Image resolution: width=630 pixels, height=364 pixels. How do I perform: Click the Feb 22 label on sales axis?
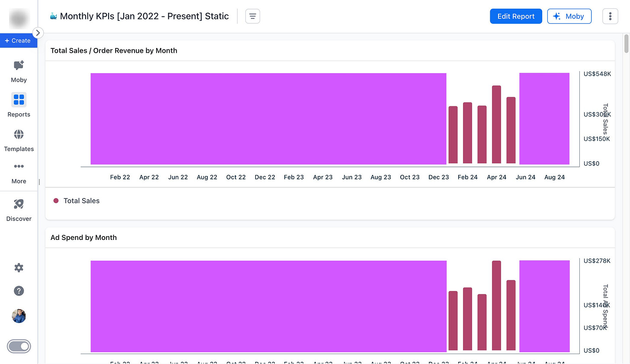click(x=120, y=177)
